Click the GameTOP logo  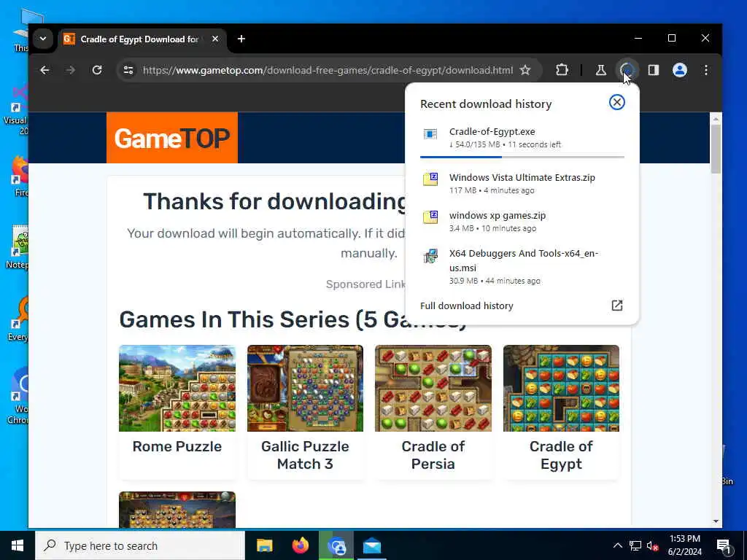pyautogui.click(x=172, y=138)
